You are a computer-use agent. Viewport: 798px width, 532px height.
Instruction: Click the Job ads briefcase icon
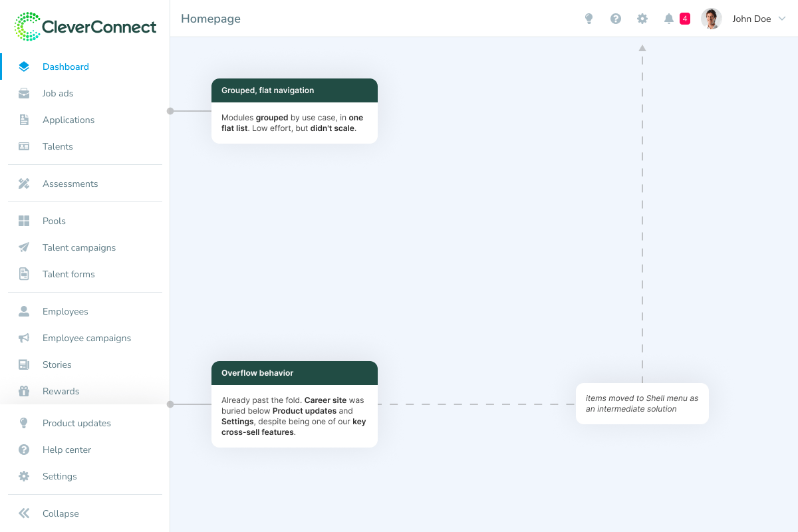coord(24,93)
